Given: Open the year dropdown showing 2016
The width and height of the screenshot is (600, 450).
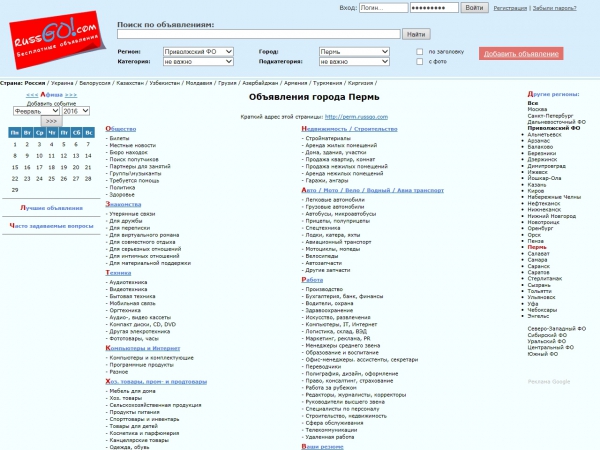Looking at the screenshot, I should click(76, 111).
